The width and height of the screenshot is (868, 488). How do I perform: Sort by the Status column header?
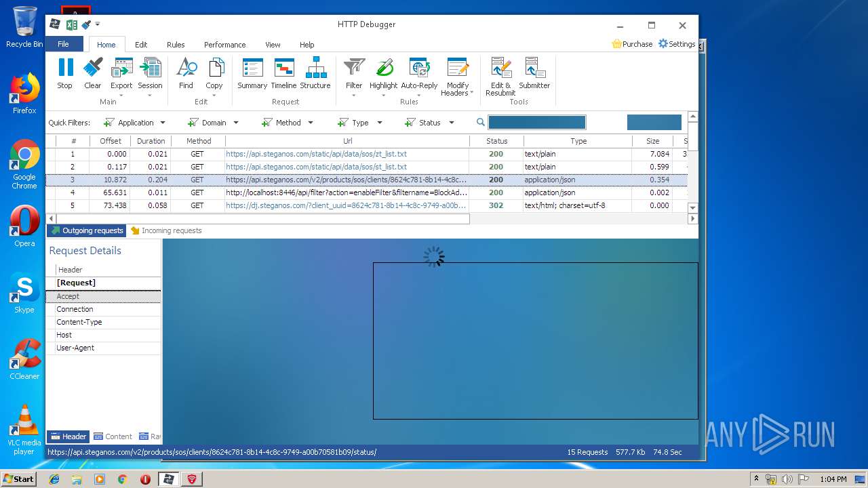(x=496, y=141)
